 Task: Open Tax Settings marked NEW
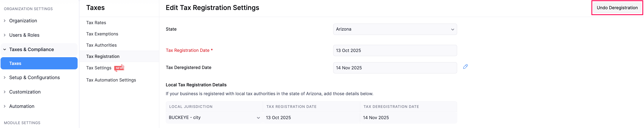(x=99, y=68)
